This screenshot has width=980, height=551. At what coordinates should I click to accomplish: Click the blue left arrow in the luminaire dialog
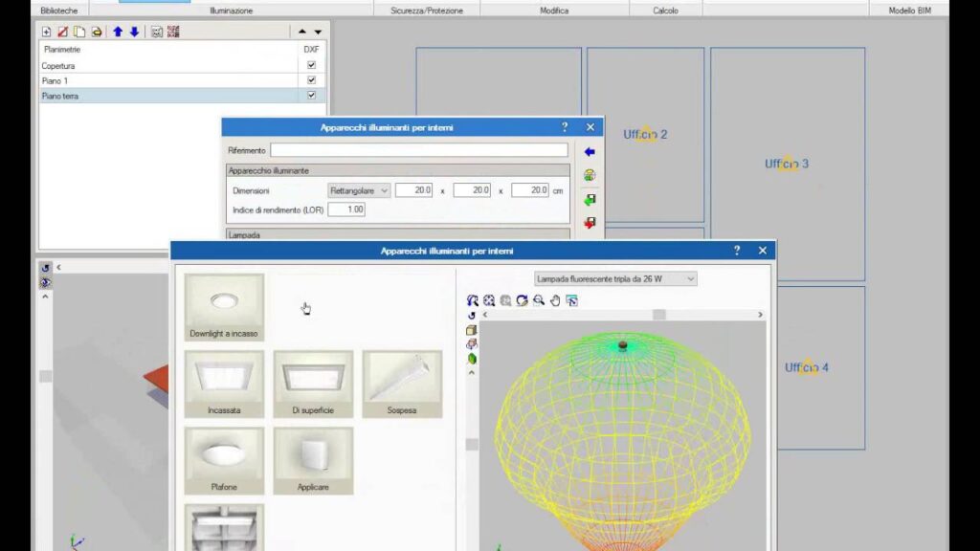coord(590,152)
